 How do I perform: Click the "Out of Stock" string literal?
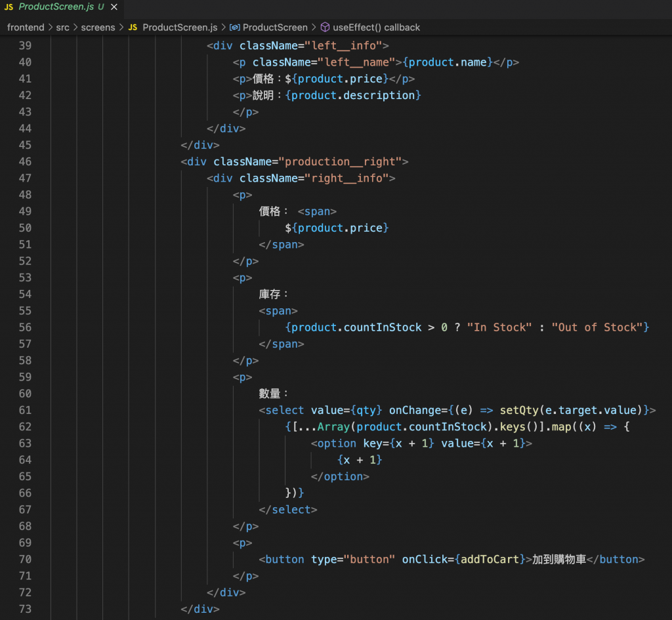(x=597, y=327)
